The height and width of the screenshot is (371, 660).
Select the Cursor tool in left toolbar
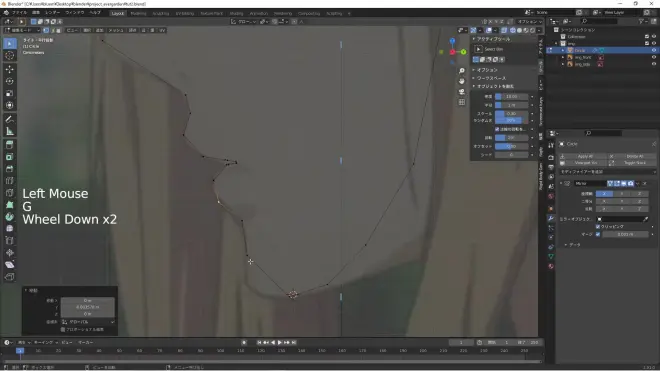click(10, 56)
